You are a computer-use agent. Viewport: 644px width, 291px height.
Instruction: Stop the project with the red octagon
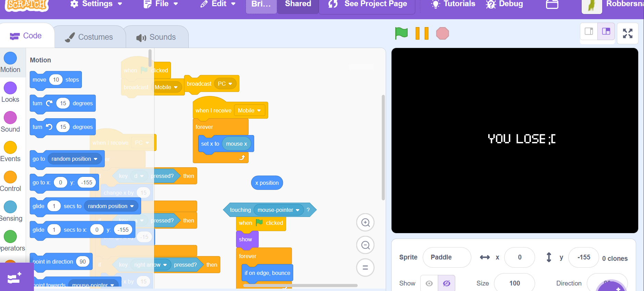coord(443,33)
